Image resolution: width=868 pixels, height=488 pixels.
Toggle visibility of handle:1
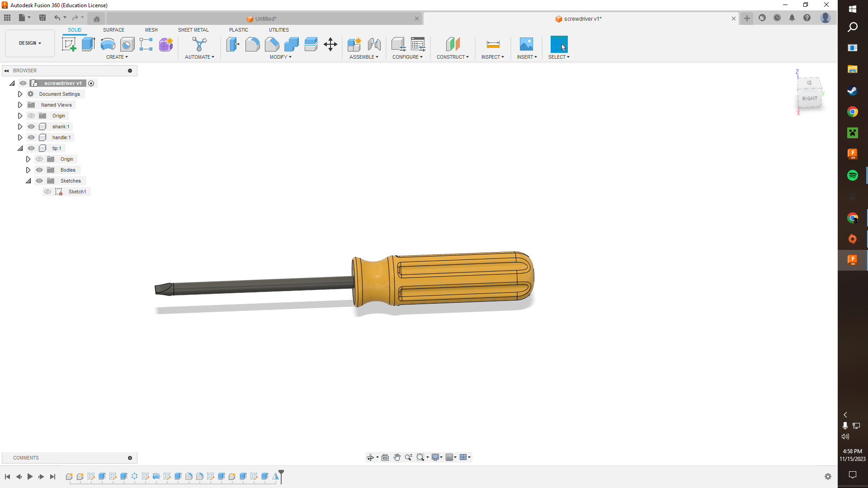31,137
